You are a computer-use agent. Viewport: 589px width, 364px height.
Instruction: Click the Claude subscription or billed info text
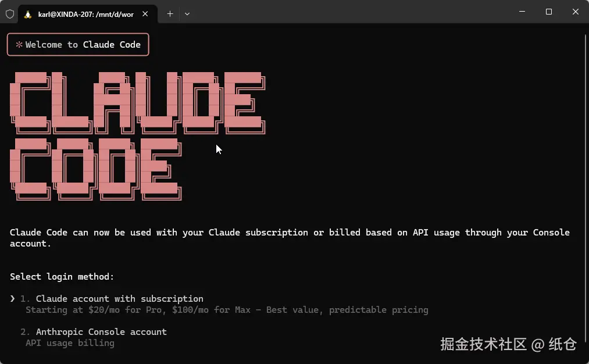(x=290, y=238)
